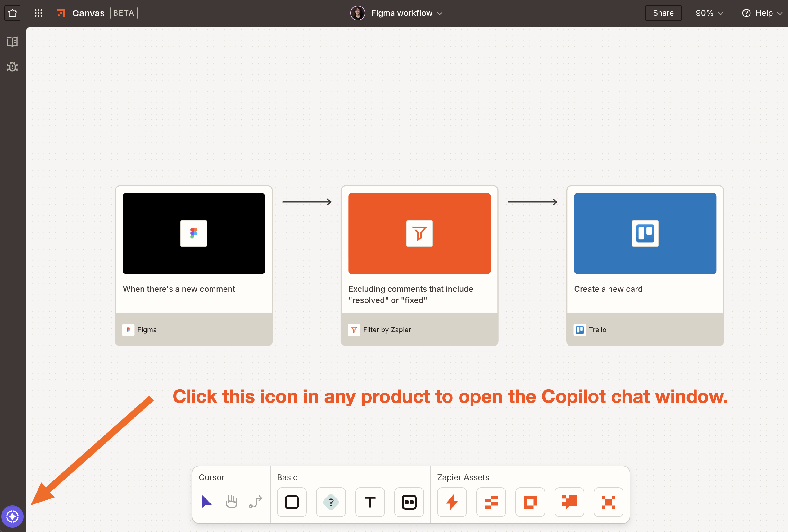The width and height of the screenshot is (788, 532).
Task: Add a decision diamond shape
Action: (x=331, y=502)
